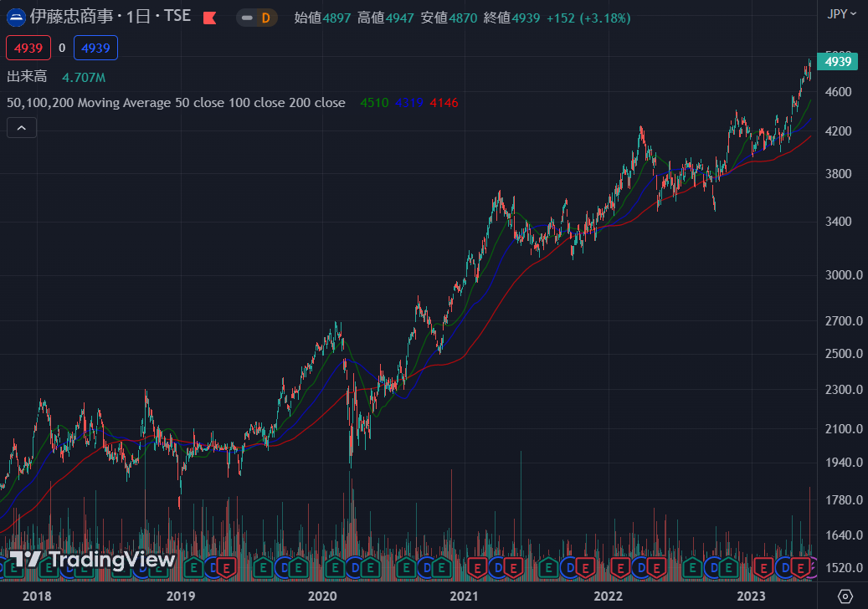The image size is (868, 609).
Task: Select the 50,100,200 Moving Average legend
Action: pyautogui.click(x=176, y=103)
